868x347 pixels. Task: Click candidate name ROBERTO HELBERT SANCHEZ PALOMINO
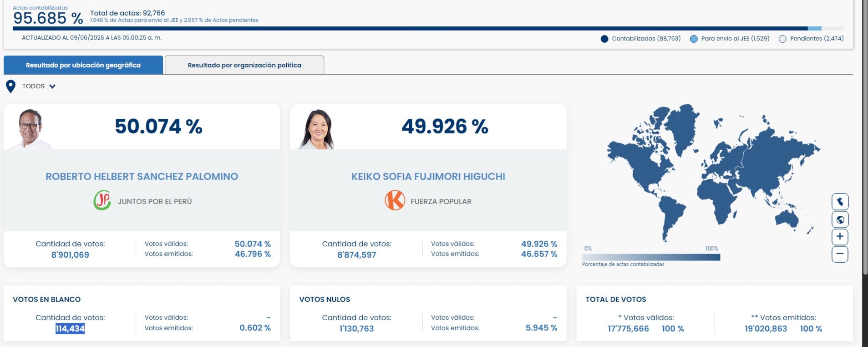click(142, 177)
